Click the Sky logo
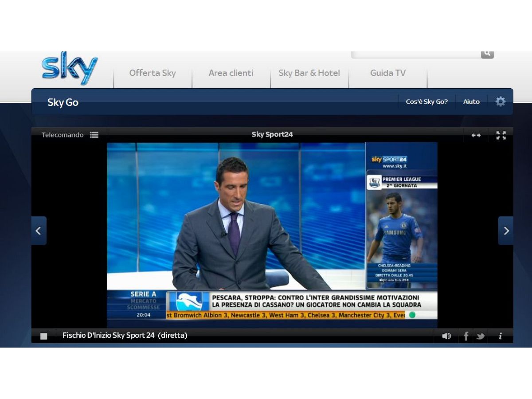 tap(70, 69)
